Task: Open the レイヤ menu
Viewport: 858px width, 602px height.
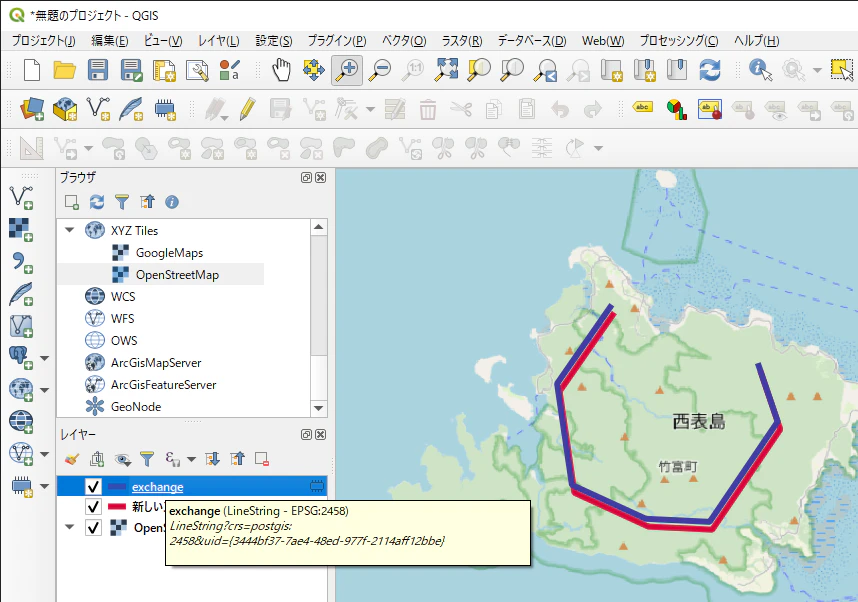Action: 218,40
